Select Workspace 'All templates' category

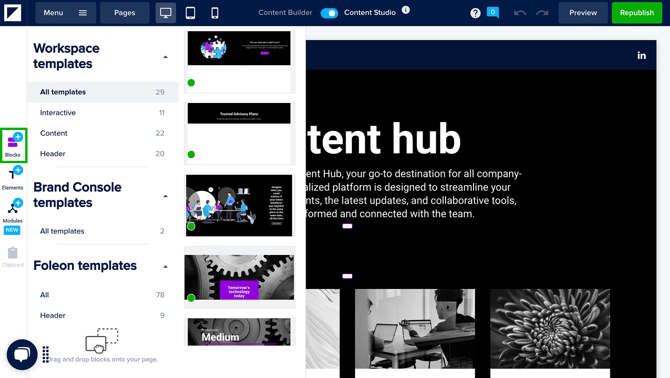point(103,92)
